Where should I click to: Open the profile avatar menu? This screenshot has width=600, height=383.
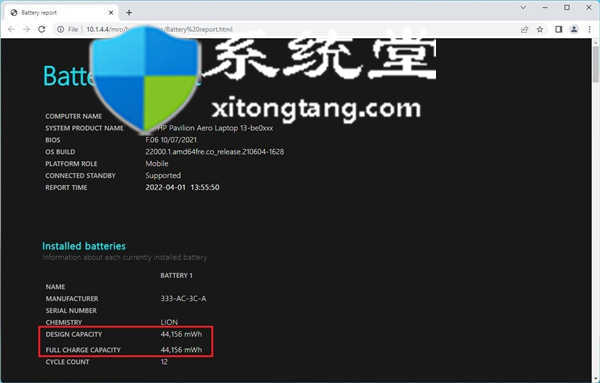click(x=574, y=29)
